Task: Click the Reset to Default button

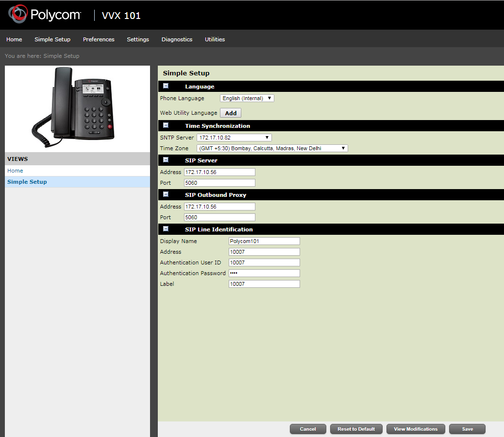Action: tap(356, 429)
